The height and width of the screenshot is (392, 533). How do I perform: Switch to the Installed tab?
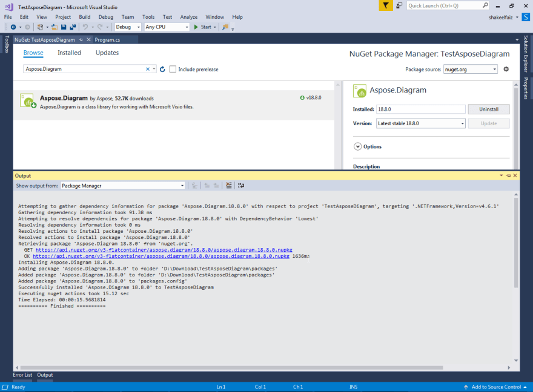tap(69, 53)
